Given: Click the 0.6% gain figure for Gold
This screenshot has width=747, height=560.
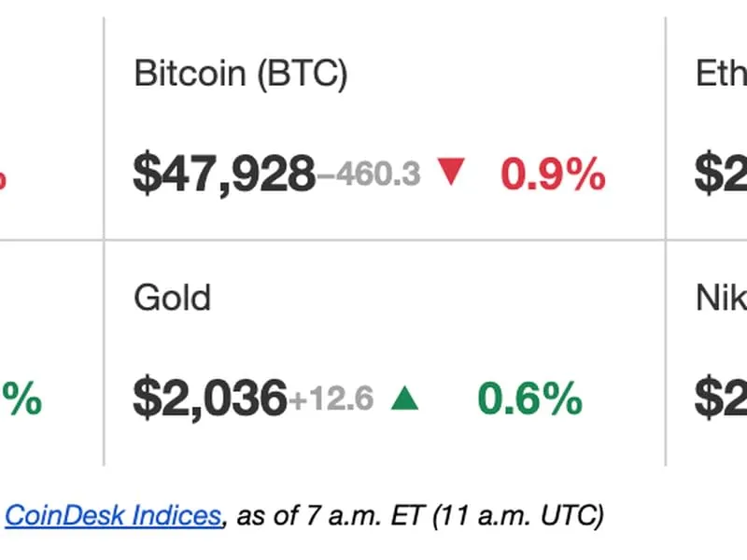Looking at the screenshot, I should coord(528,398).
